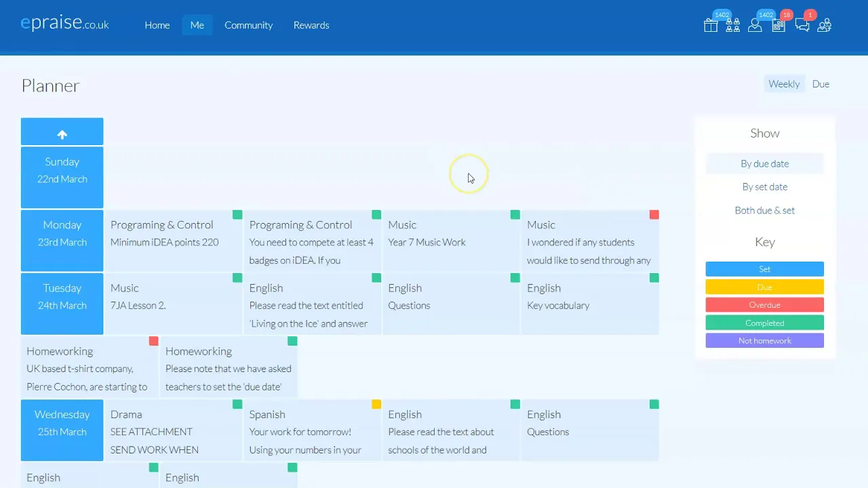
Task: Open the Me menu item
Action: coord(197,25)
